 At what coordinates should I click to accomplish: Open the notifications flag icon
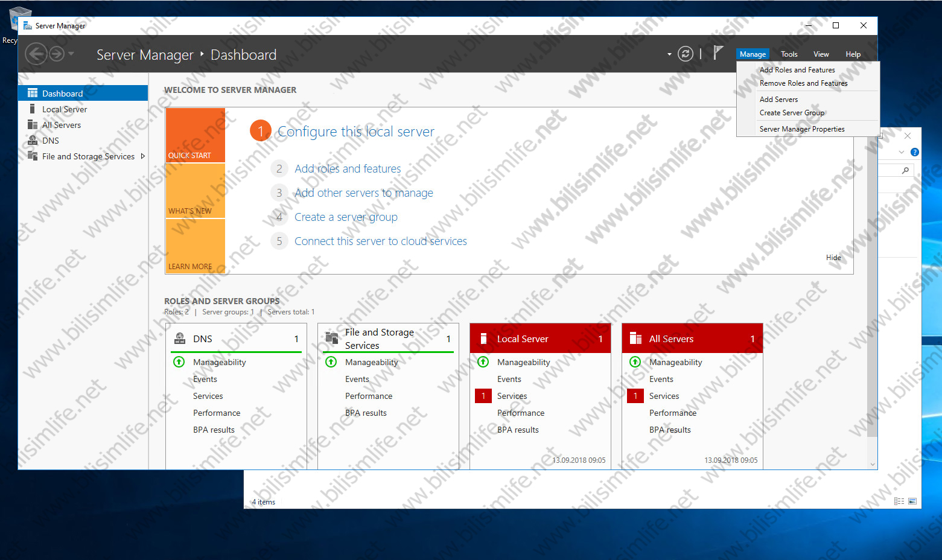pos(718,53)
